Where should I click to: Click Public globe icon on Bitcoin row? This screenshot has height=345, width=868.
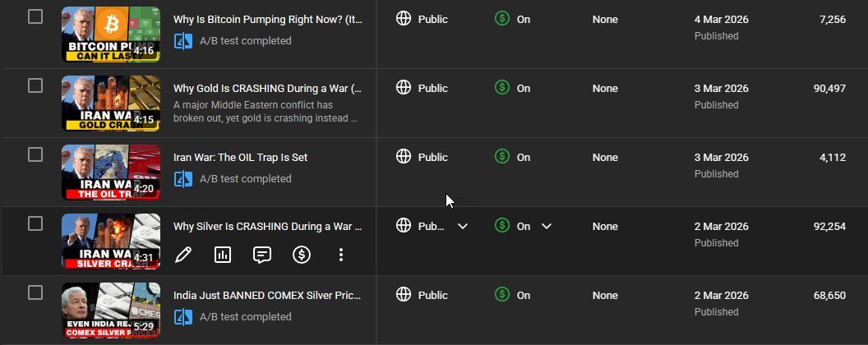[404, 19]
